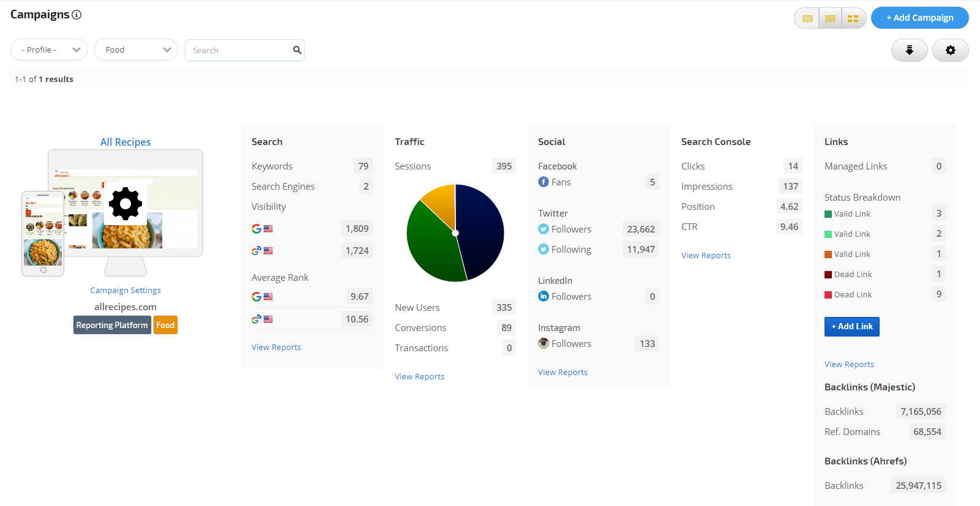Open the Campaign Settings link
The width and height of the screenshot is (980, 506).
pyautogui.click(x=125, y=290)
